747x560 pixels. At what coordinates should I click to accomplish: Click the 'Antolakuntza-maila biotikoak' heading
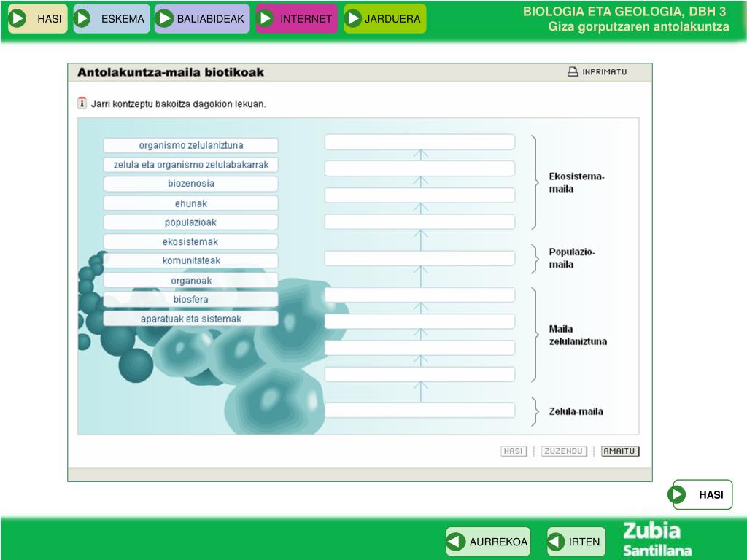point(171,72)
